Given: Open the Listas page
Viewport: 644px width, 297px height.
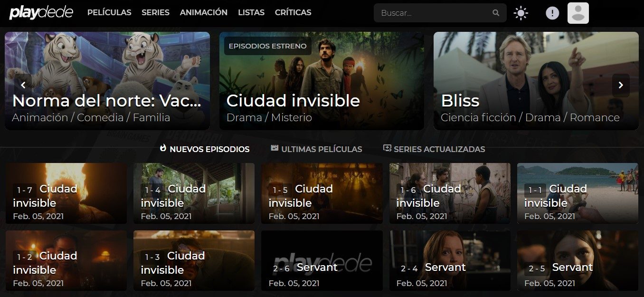Looking at the screenshot, I should click(x=251, y=12).
